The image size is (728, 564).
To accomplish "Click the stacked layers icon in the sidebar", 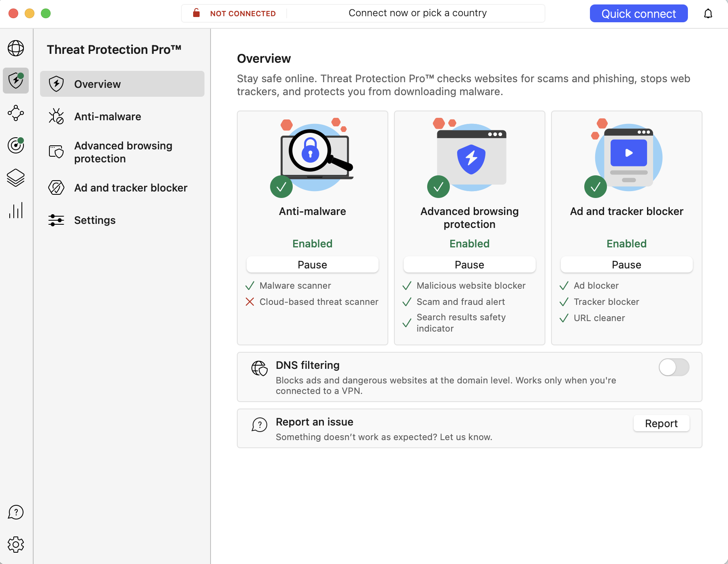I will [16, 178].
